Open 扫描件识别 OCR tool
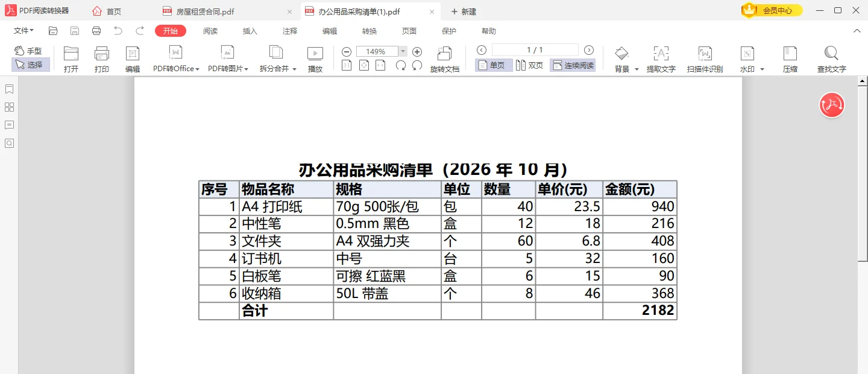This screenshot has width=868, height=374. point(705,59)
